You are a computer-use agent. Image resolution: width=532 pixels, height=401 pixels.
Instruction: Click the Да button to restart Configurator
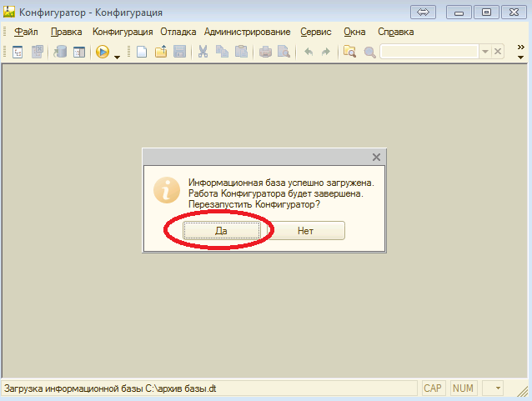click(221, 231)
